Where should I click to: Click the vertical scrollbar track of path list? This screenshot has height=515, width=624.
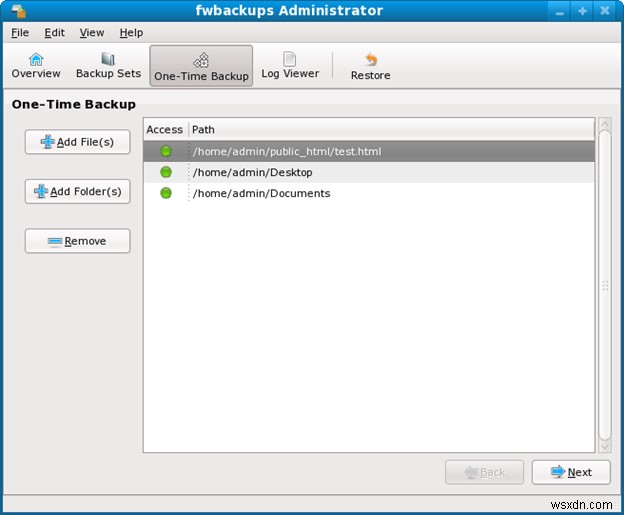coord(604,285)
